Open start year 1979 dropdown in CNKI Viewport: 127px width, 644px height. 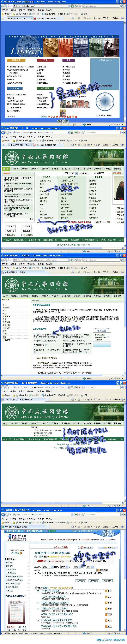click(x=77, y=567)
